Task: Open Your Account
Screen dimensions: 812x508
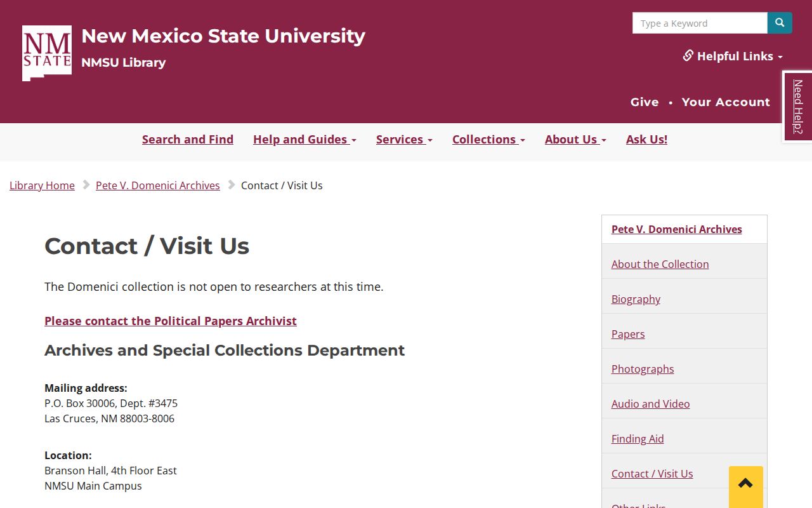Action: pyautogui.click(x=726, y=102)
